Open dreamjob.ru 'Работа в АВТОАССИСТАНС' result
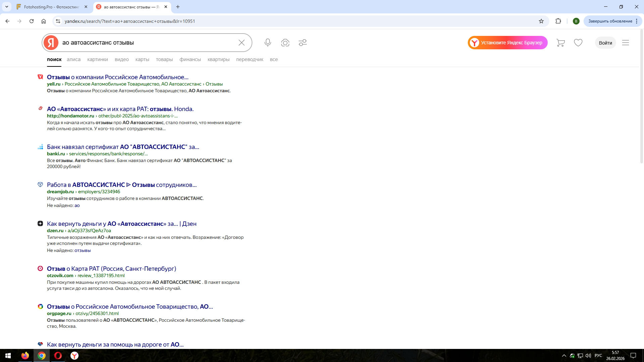The image size is (644, 362). (x=122, y=185)
